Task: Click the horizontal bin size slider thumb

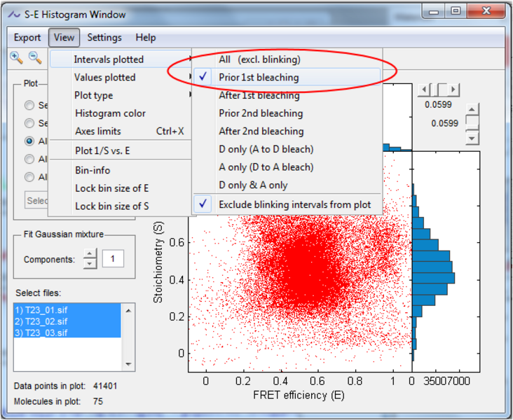Action: [x=437, y=90]
